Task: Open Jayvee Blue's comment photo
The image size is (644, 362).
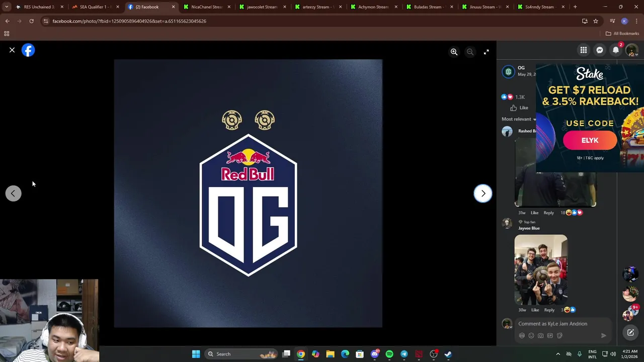Action: point(541,269)
